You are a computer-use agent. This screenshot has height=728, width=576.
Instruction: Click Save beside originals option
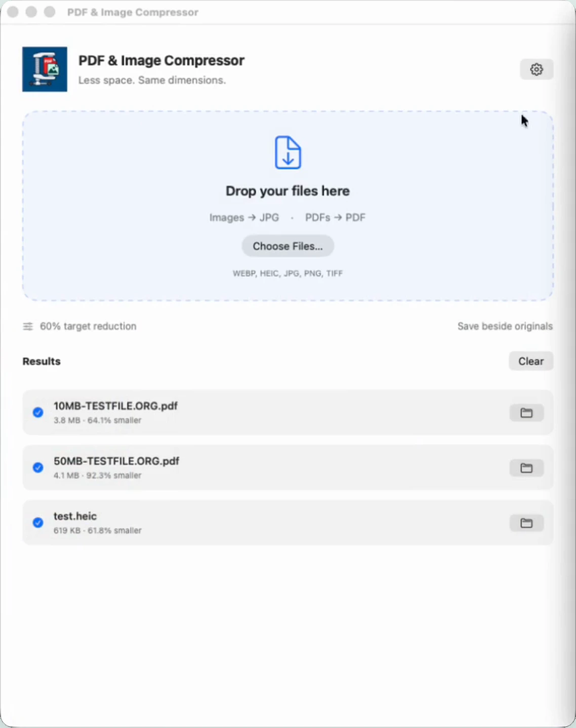(x=505, y=326)
